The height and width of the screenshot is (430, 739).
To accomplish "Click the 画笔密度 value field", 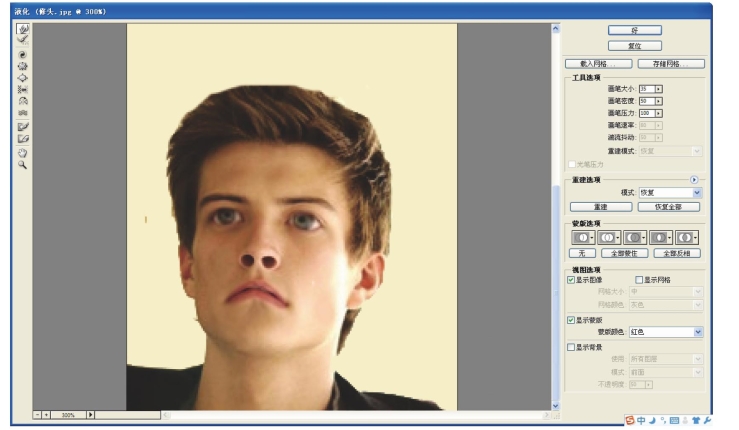I will pos(647,101).
